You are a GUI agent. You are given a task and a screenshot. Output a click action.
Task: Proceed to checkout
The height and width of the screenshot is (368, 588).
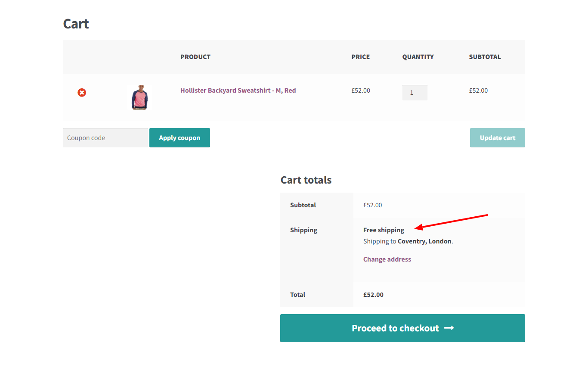(x=402, y=328)
